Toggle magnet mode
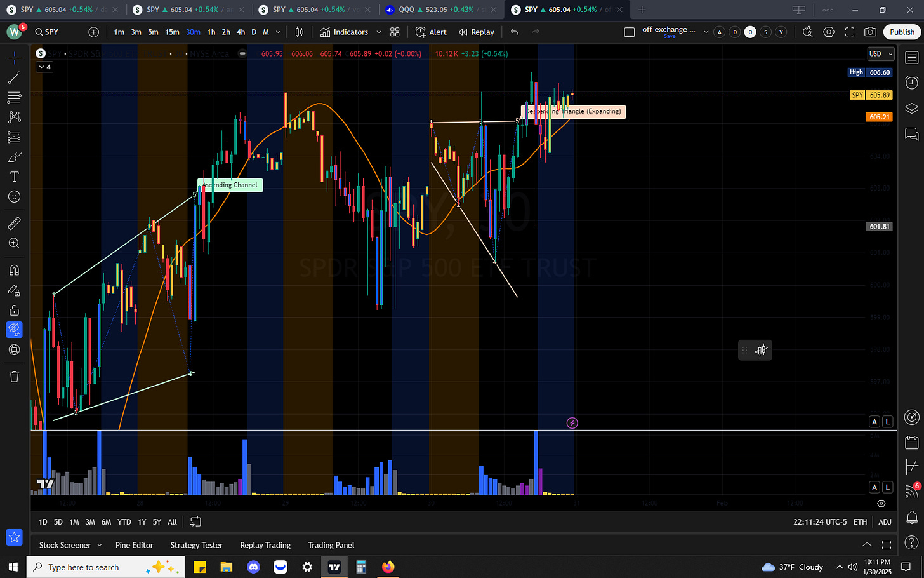 [x=14, y=270]
